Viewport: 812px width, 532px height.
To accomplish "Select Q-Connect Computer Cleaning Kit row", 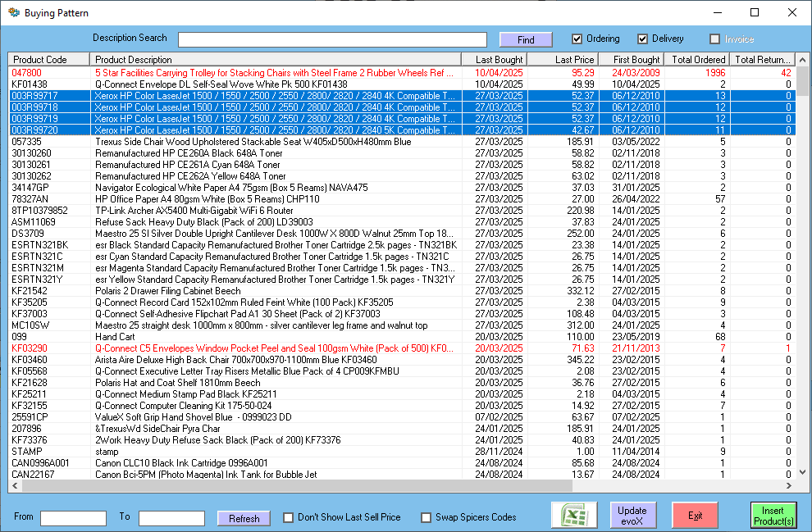I will tap(402, 406).
